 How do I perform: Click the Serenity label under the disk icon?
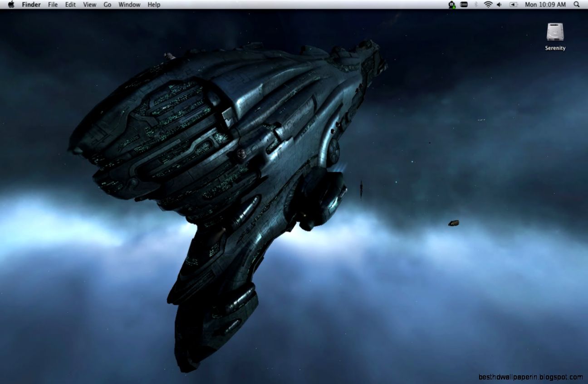[x=555, y=48]
